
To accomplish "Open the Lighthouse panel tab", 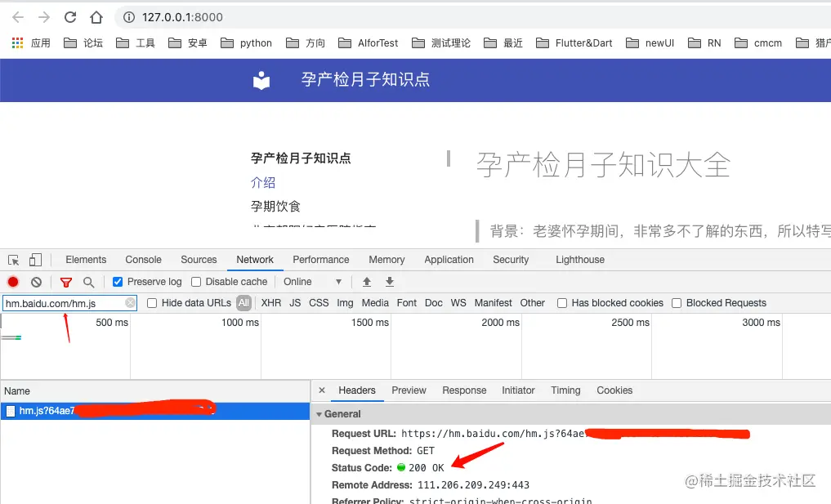I will pos(580,260).
